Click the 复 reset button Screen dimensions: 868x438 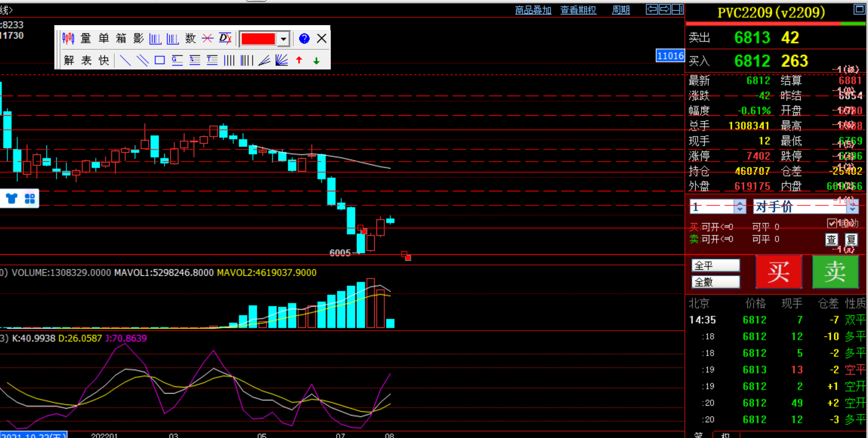851,240
